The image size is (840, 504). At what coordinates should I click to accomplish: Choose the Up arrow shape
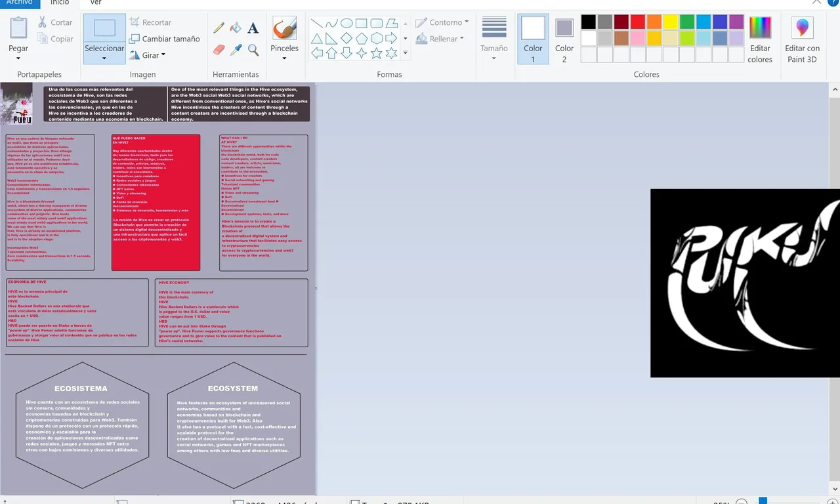331,53
